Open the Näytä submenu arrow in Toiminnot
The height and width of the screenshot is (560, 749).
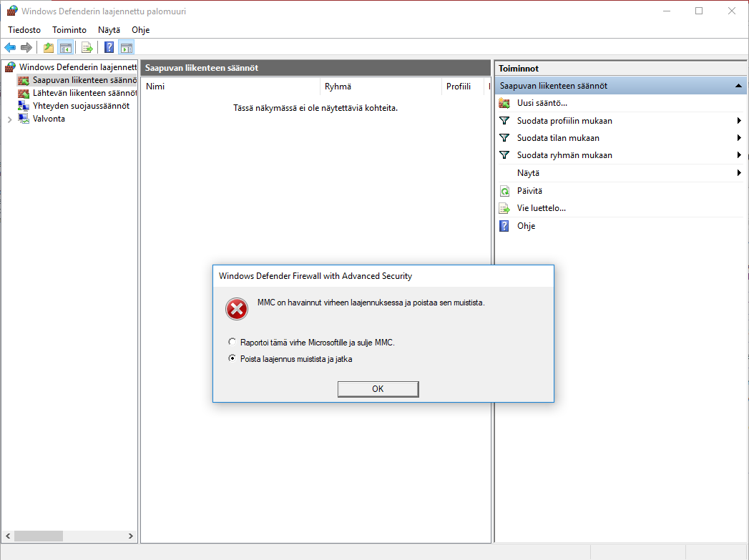tap(740, 173)
